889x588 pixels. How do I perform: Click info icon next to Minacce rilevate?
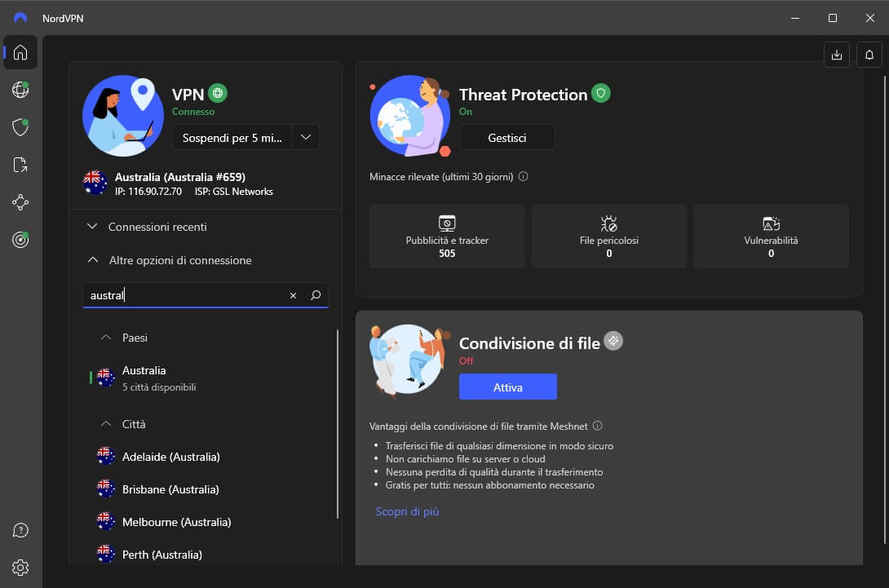click(x=524, y=176)
